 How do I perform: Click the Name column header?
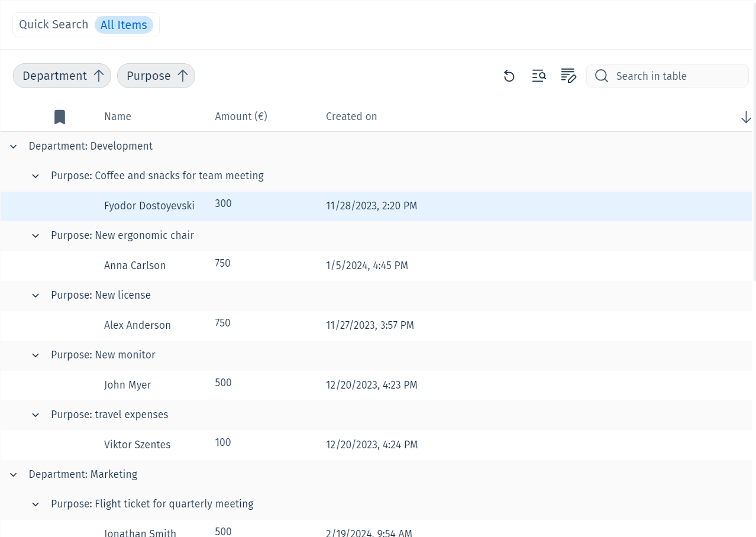point(118,117)
